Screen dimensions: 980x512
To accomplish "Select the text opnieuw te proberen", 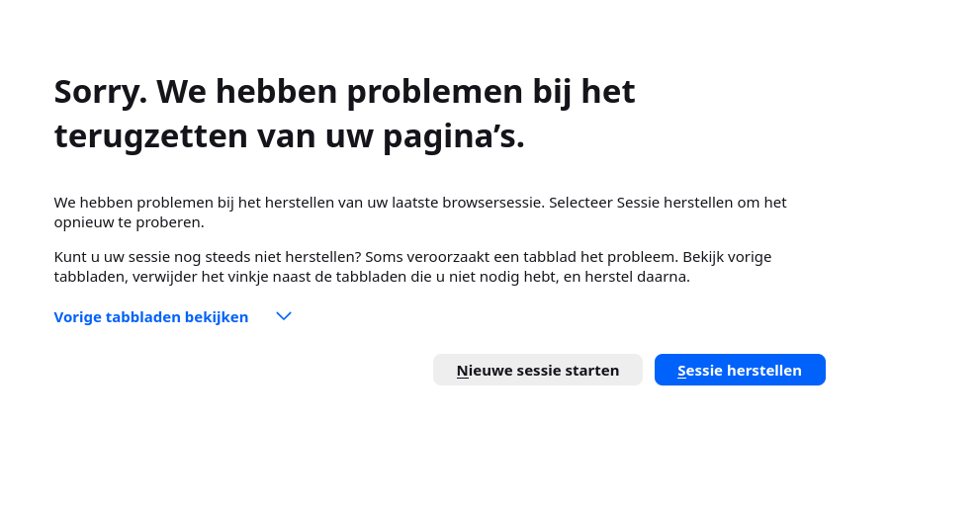I will click(x=129, y=222).
